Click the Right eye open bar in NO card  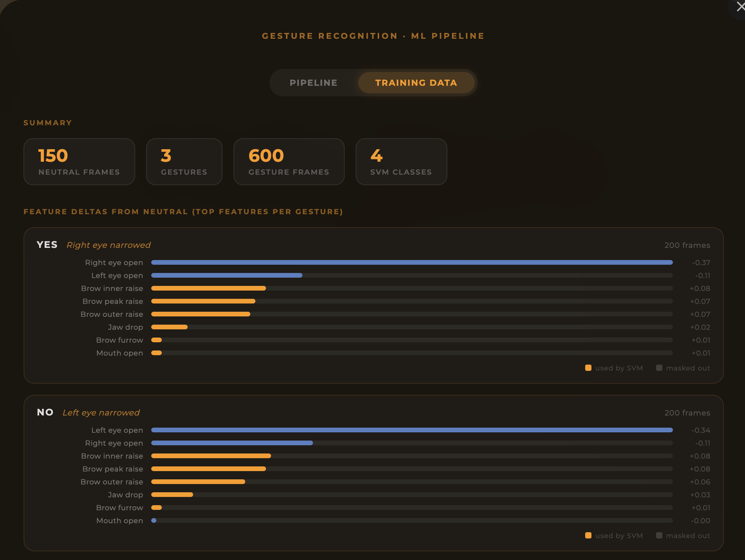pyautogui.click(x=412, y=443)
